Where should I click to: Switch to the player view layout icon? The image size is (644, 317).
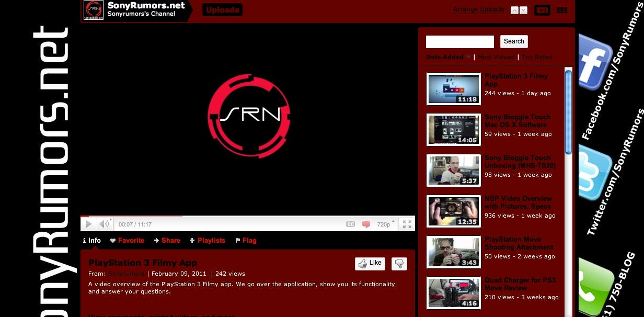[542, 10]
